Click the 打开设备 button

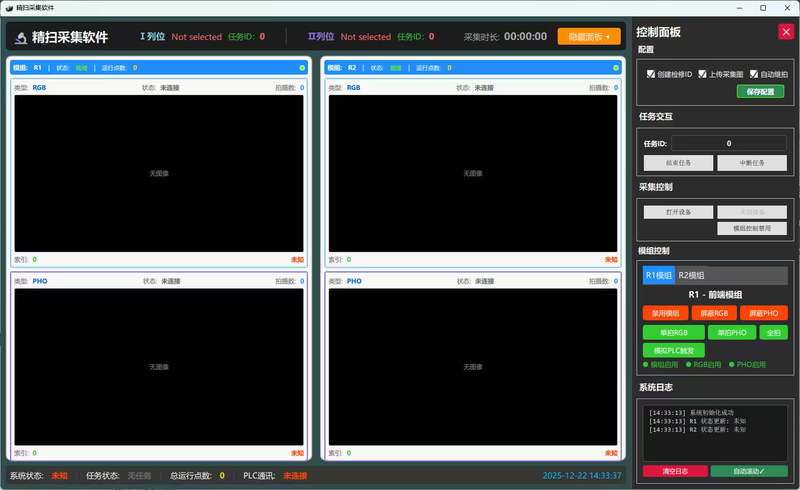point(678,211)
